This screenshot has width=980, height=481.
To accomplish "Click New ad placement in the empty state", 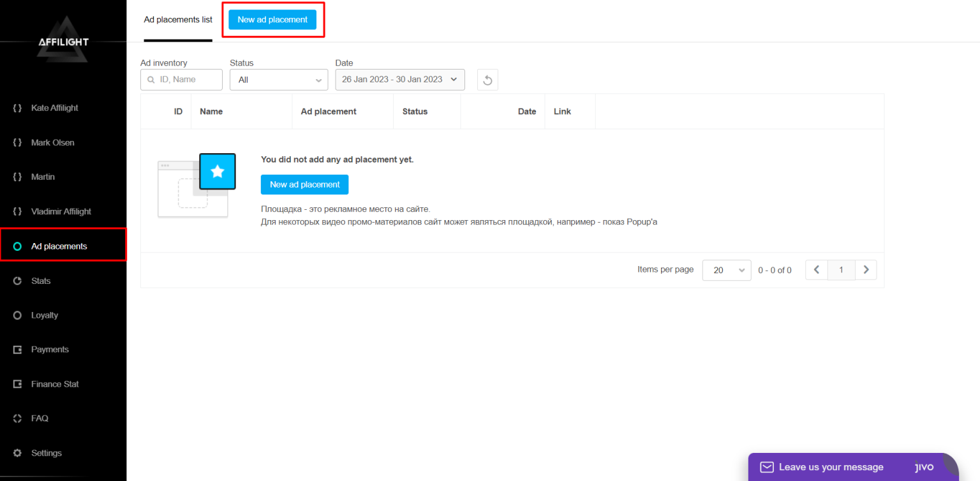I will [304, 184].
